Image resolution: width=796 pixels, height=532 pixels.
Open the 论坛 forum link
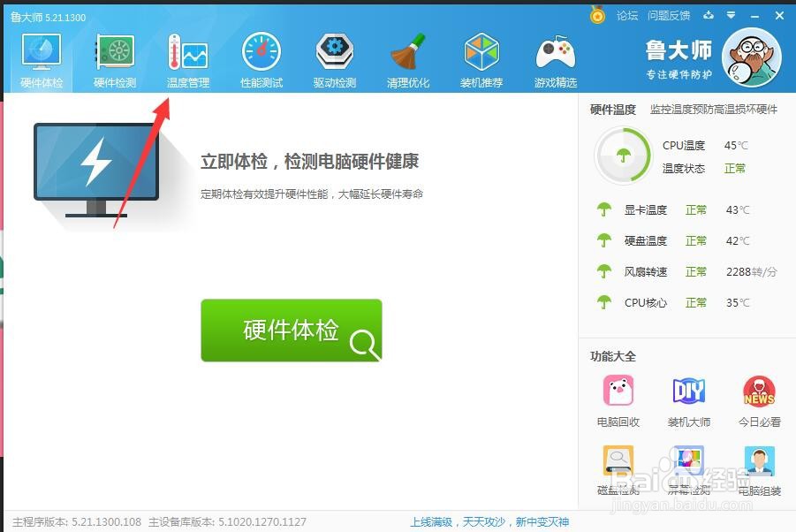[x=627, y=16]
